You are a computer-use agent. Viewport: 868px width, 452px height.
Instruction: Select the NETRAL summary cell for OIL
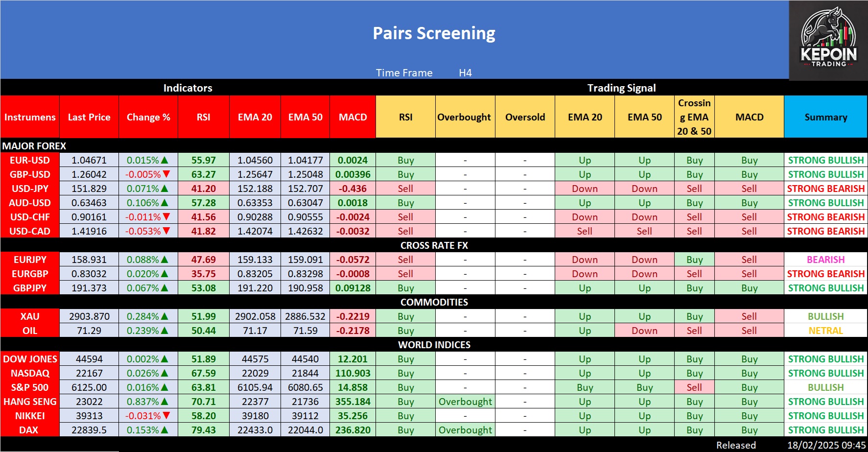tap(825, 331)
